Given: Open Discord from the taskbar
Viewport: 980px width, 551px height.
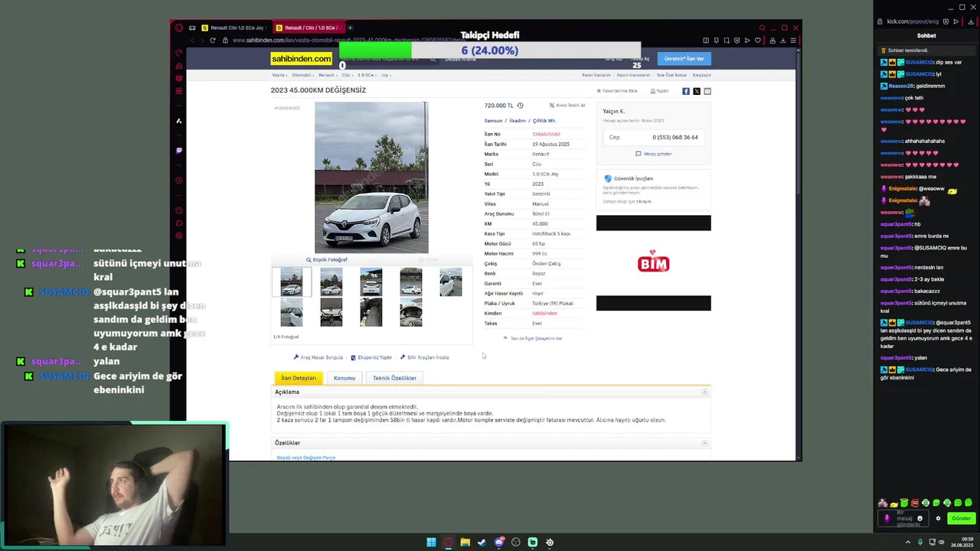Looking at the screenshot, I should click(498, 542).
